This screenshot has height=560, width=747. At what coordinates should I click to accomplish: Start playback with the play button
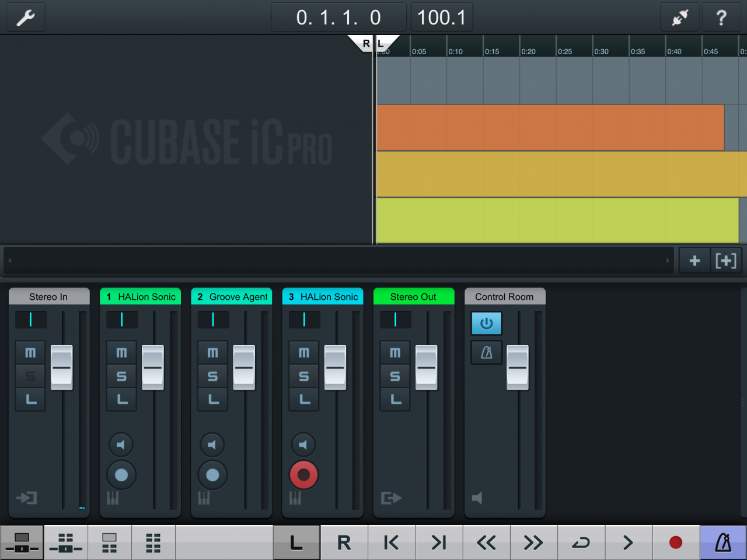tap(629, 542)
